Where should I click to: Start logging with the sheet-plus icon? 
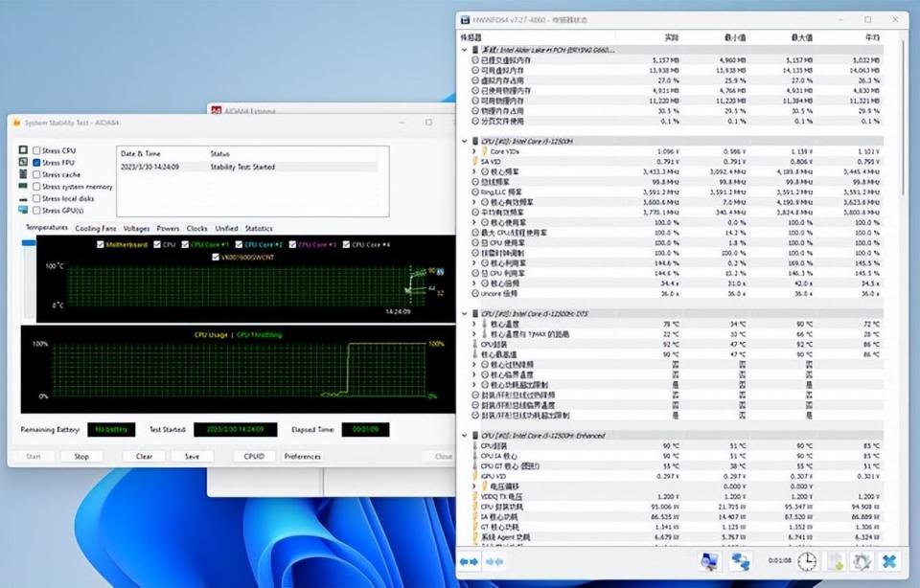[835, 561]
